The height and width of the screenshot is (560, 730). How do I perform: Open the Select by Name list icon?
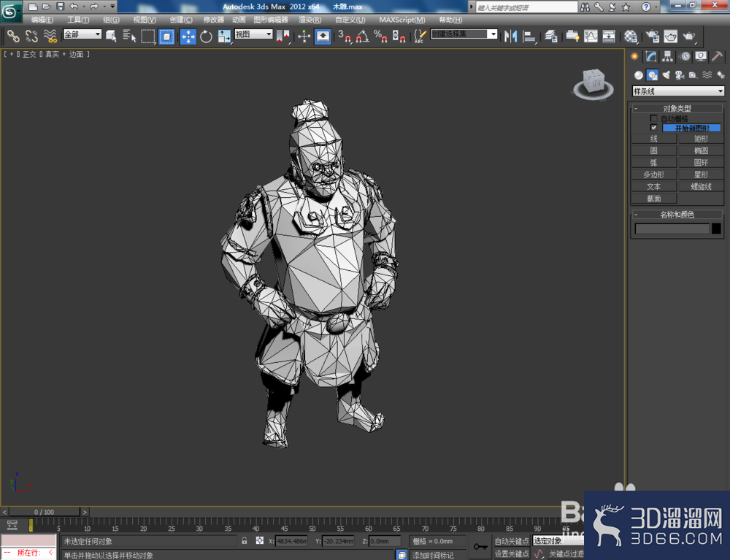pos(129,36)
